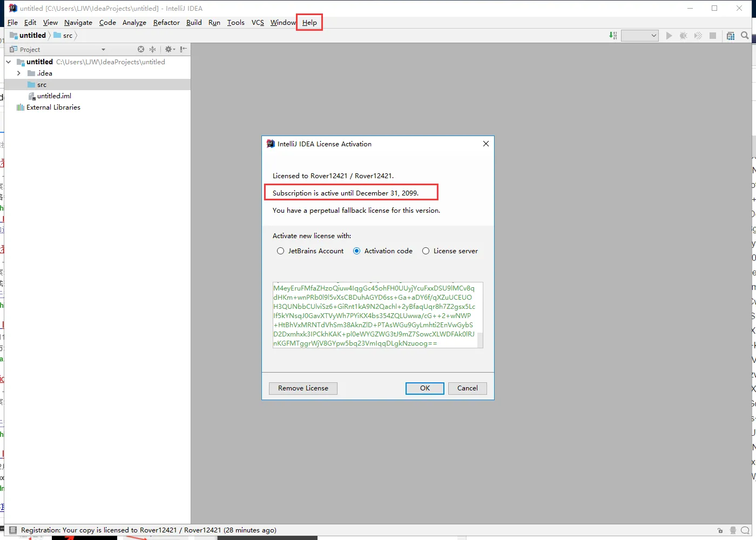Click the Run (play) toolbar icon
This screenshot has width=756, height=540.
click(x=669, y=36)
